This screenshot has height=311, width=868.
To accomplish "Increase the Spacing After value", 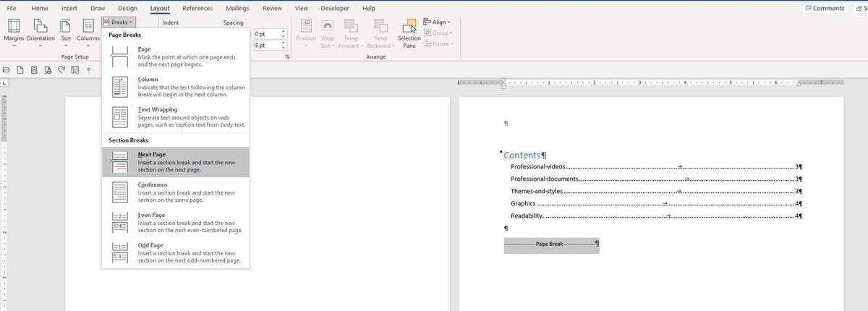I will coord(283,43).
